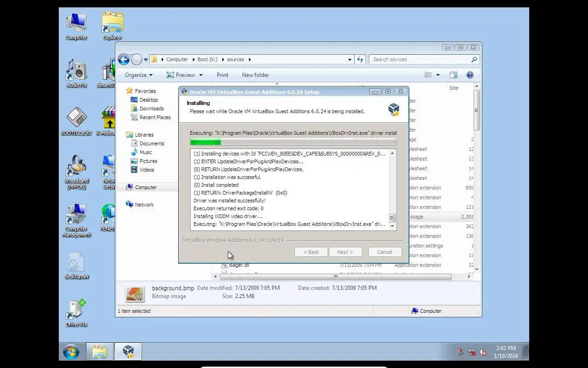The width and height of the screenshot is (588, 368).
Task: Open Music library
Action: (146, 152)
